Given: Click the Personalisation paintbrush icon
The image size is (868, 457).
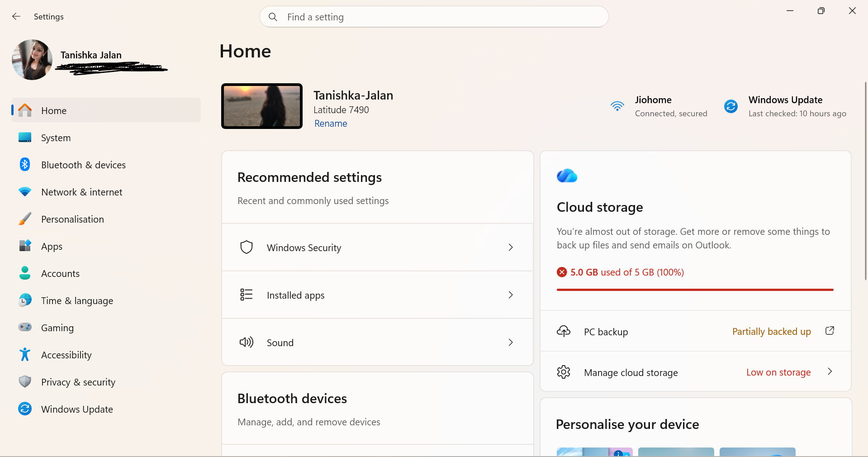Looking at the screenshot, I should 25,219.
